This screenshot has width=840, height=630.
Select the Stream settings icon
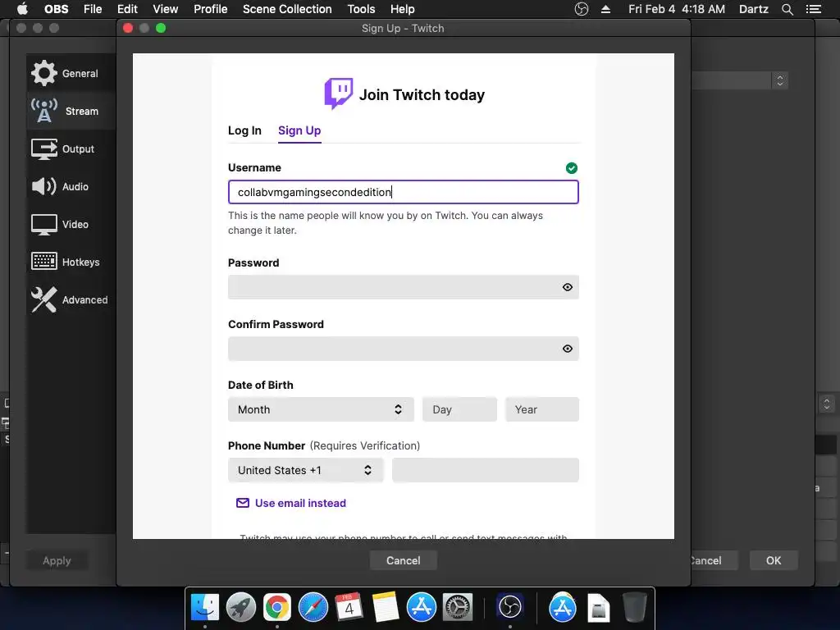44,111
